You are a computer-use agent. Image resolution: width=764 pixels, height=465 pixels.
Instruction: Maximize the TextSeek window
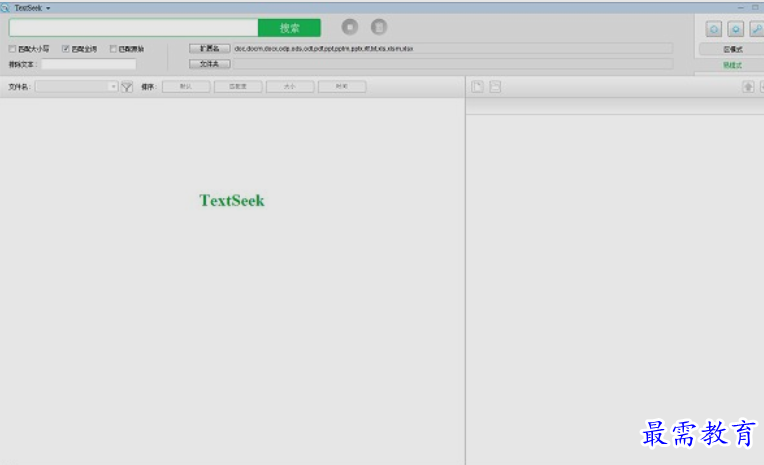pos(755,8)
